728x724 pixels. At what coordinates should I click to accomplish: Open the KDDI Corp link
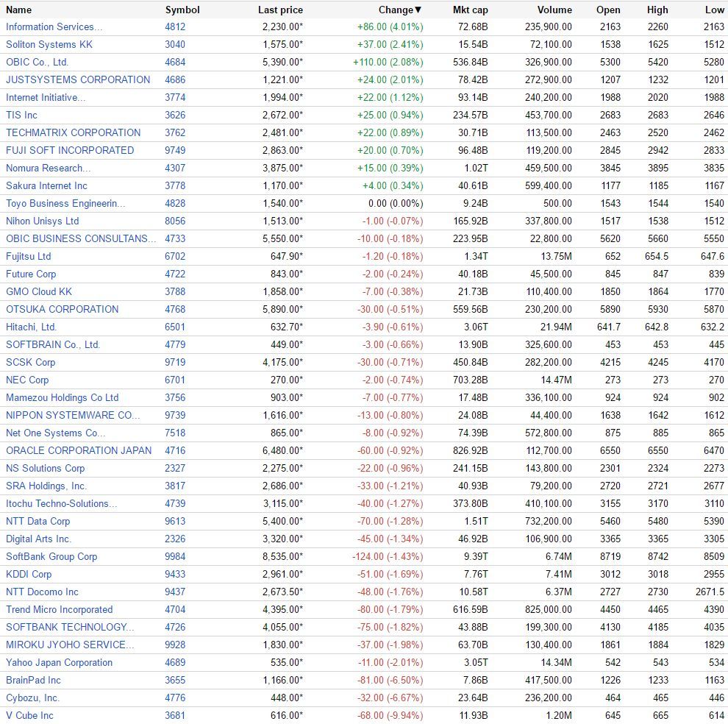point(29,575)
